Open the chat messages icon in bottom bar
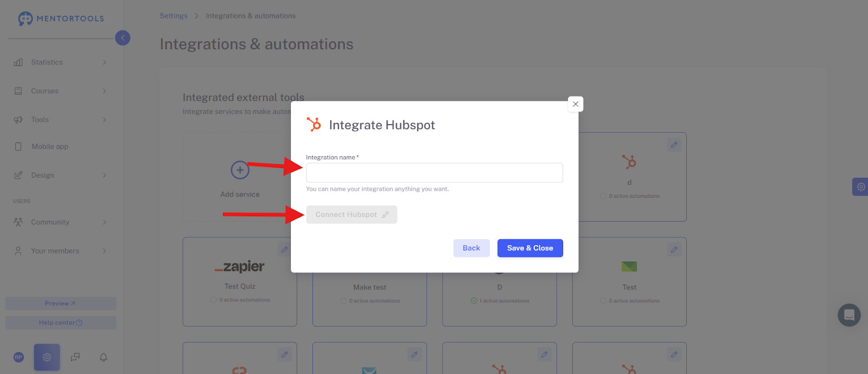The height and width of the screenshot is (374, 868). [x=75, y=357]
